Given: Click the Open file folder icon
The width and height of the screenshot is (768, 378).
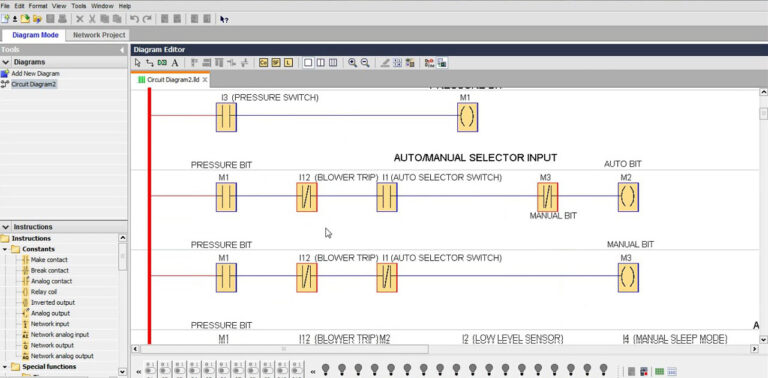Looking at the screenshot, I should coord(25,19).
